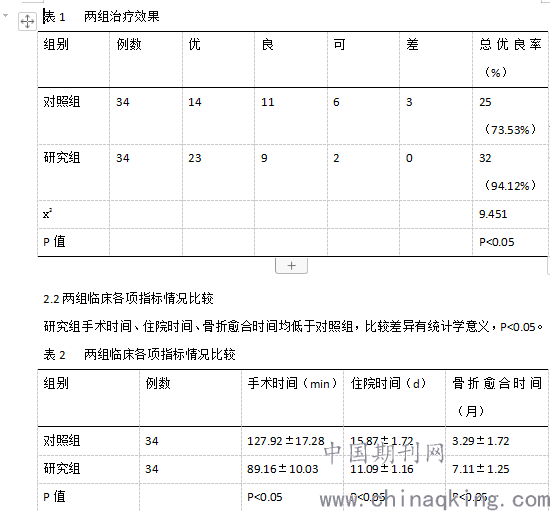This screenshot has height=511, width=550.
Task: Click the 7.11±1.25 cell
Action: click(x=497, y=469)
